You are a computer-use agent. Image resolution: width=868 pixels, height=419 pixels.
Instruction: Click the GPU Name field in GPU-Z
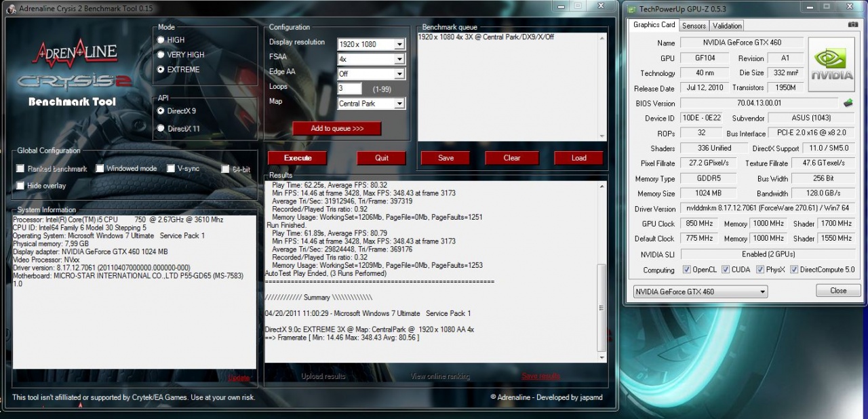(741, 42)
